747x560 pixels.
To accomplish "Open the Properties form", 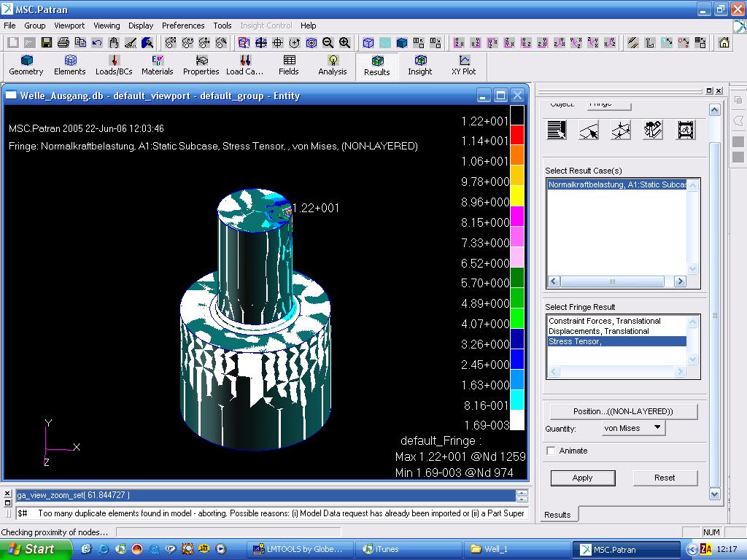I will click(x=201, y=65).
